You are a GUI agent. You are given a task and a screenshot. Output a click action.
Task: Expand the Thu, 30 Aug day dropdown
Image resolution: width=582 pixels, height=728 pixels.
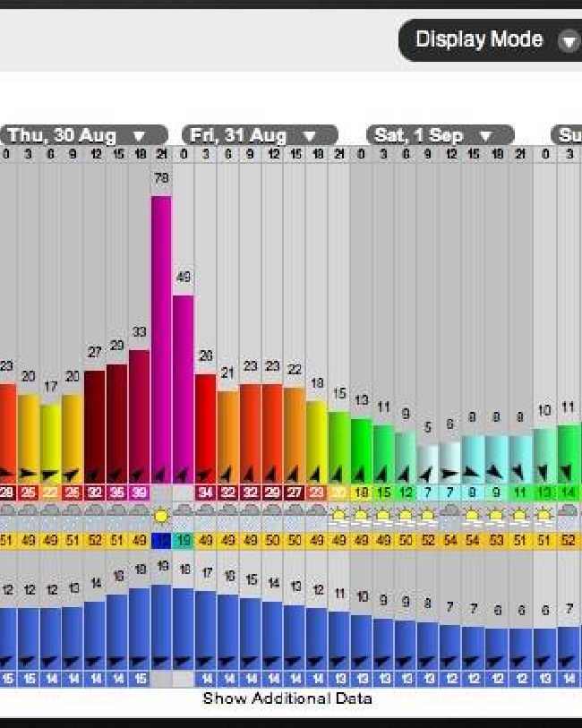click(x=139, y=136)
